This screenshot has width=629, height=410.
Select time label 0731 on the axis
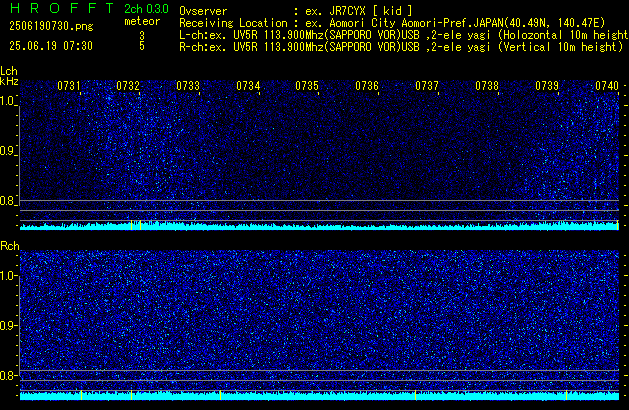tap(69, 86)
